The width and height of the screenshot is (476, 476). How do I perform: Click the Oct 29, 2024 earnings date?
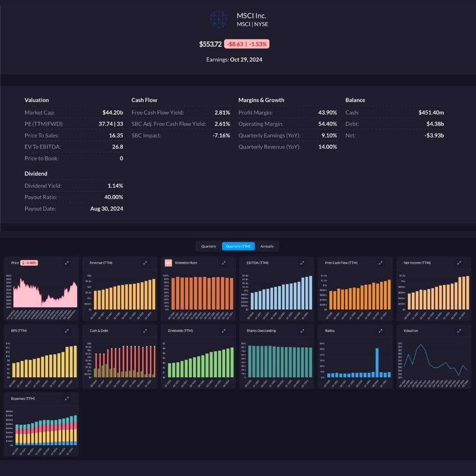pos(246,60)
